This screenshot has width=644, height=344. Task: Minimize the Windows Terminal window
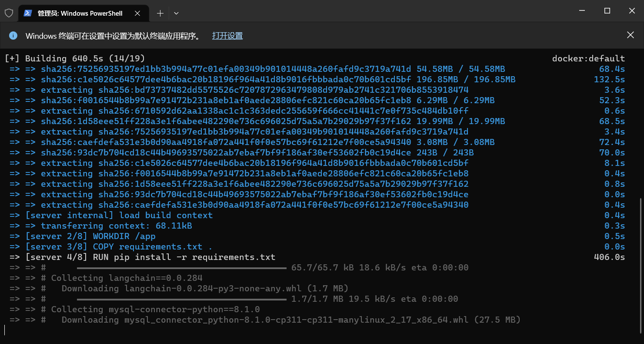coord(584,11)
